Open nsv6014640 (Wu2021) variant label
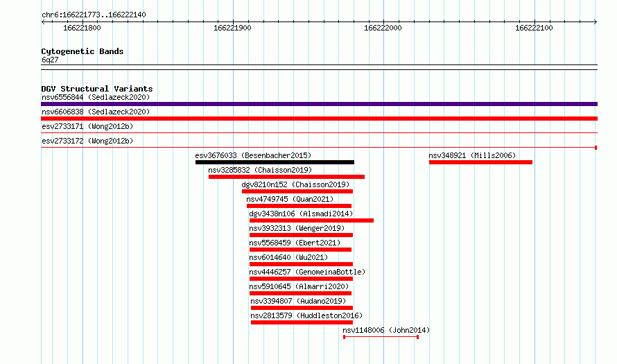Viewport: 617px width, 364px height. pyautogui.click(x=288, y=257)
